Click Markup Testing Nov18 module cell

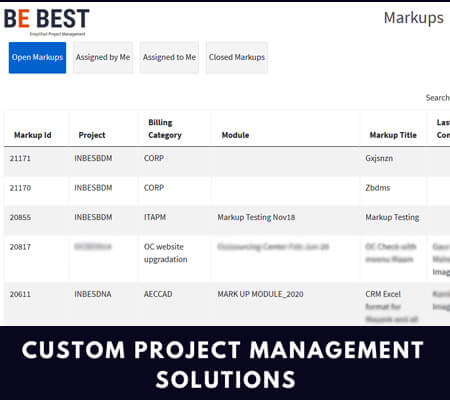point(256,217)
